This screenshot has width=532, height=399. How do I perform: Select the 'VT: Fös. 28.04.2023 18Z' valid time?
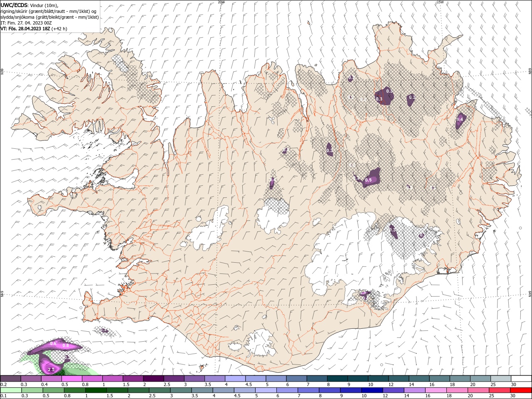(25, 29)
